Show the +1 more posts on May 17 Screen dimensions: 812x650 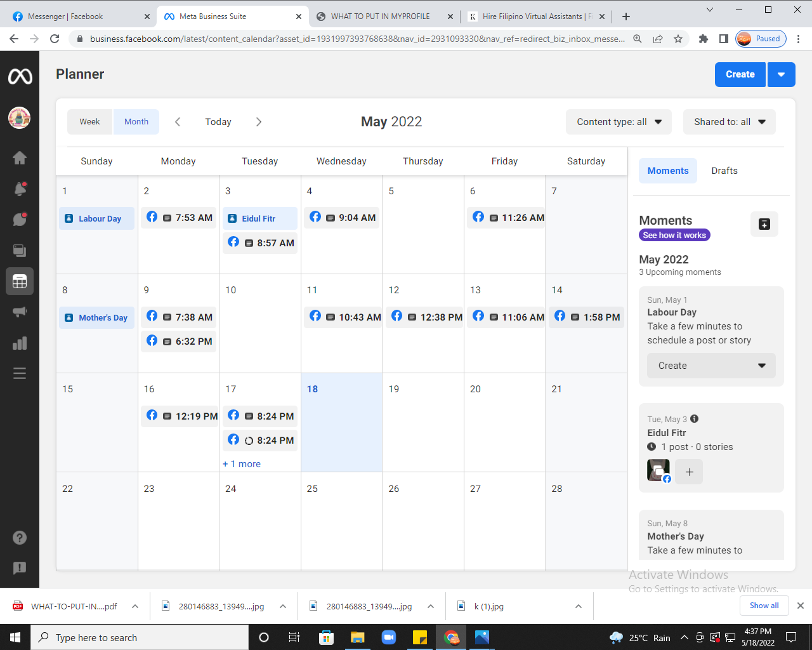(242, 464)
